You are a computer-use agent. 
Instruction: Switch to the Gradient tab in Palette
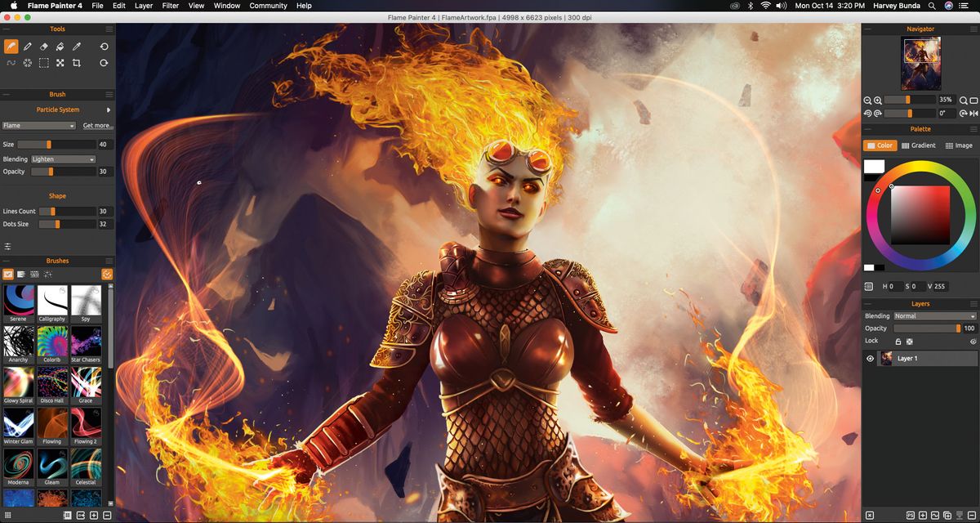[919, 145]
